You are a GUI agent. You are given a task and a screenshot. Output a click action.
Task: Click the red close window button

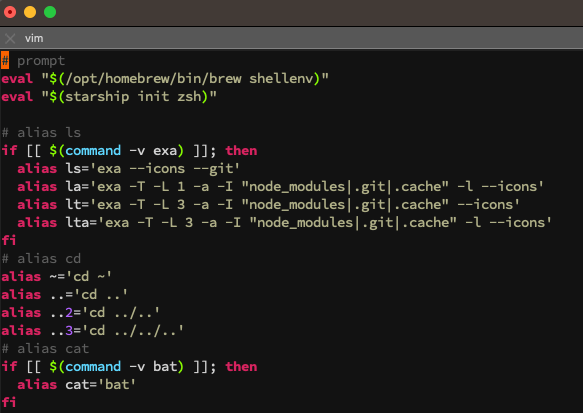[10, 12]
